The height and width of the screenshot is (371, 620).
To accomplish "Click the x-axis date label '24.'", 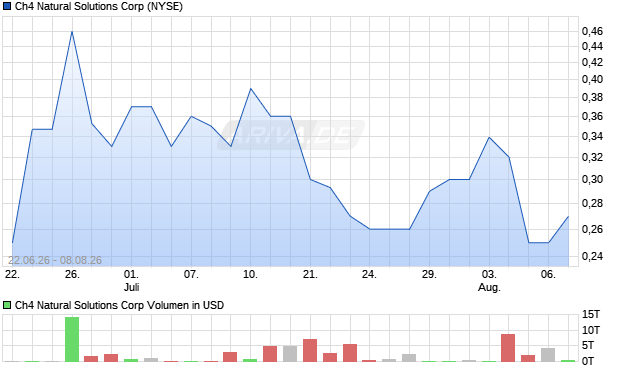I will tap(369, 274).
